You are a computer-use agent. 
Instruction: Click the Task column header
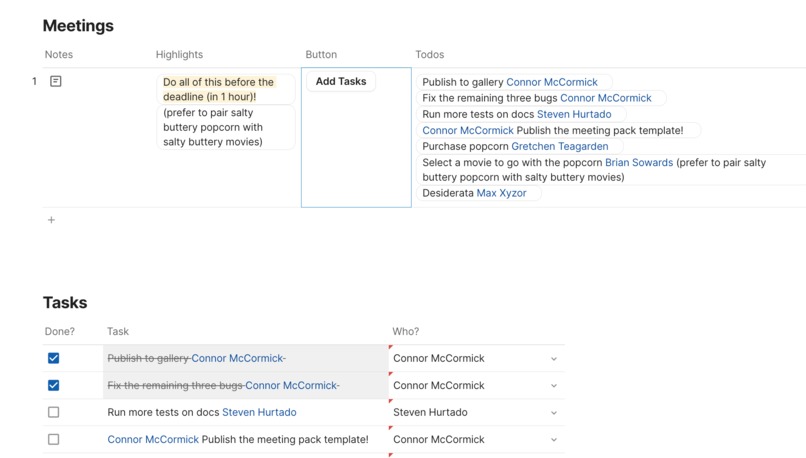click(x=118, y=332)
